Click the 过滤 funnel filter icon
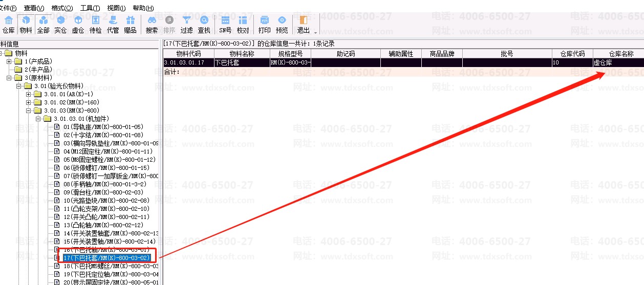This screenshot has width=644, height=285. [x=187, y=25]
